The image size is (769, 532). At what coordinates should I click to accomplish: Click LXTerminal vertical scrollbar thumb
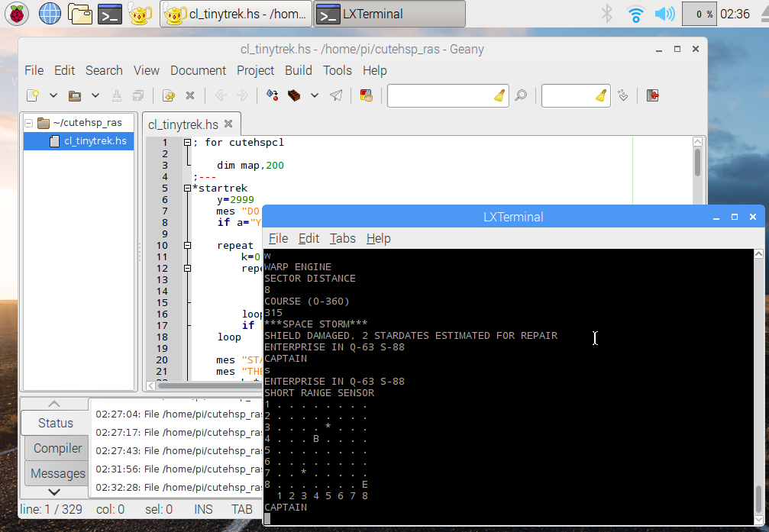coord(758,499)
